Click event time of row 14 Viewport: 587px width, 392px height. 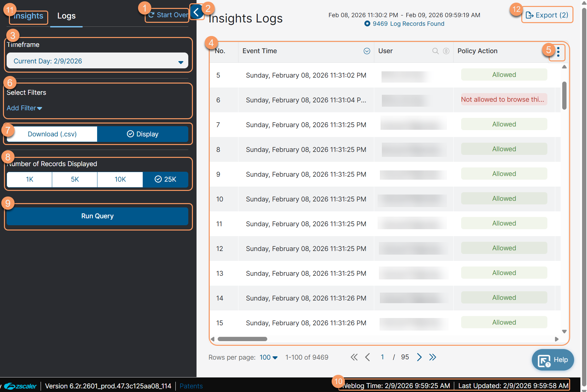(x=306, y=298)
